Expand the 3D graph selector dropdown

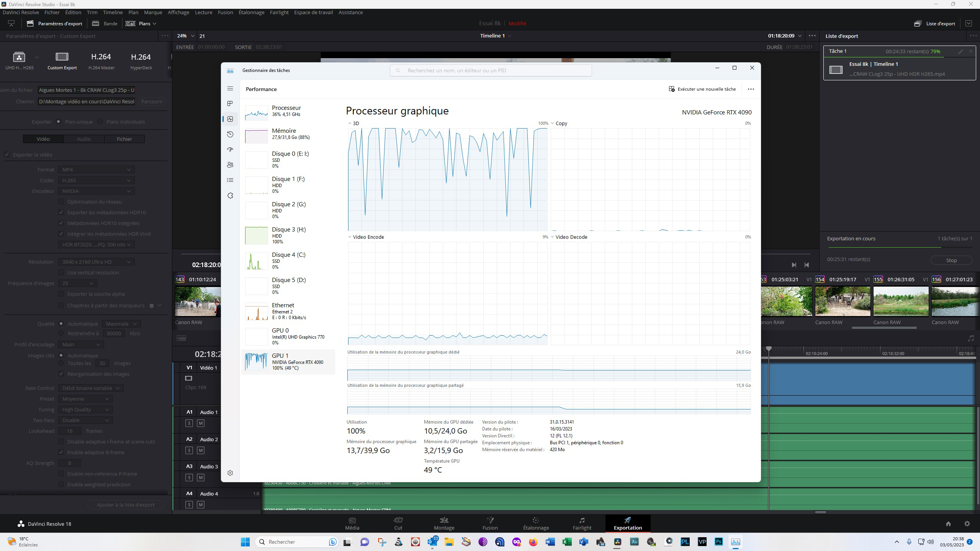pyautogui.click(x=350, y=123)
